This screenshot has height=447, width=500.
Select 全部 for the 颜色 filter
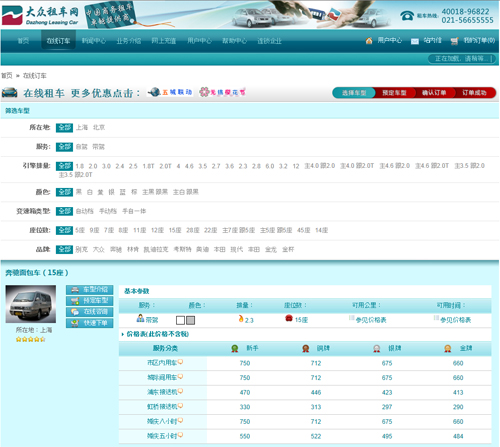[64, 192]
